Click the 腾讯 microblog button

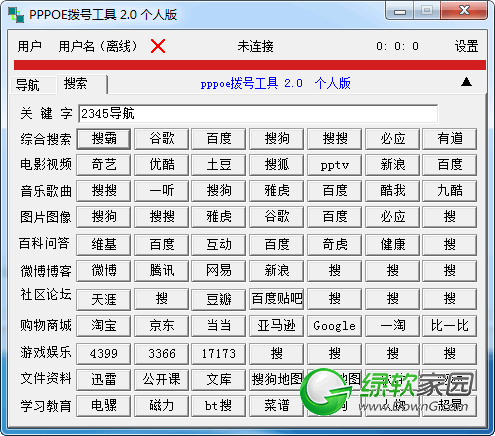(162, 271)
